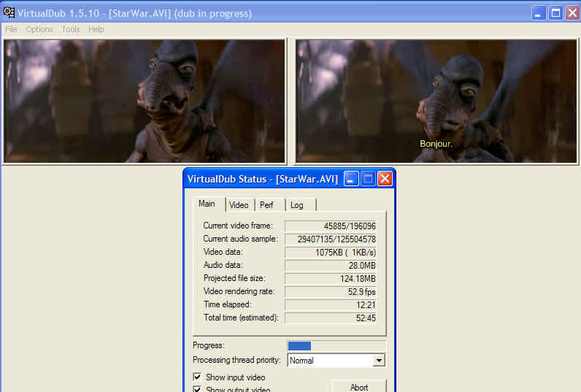The image size is (581, 392).
Task: Click the current video frame value 45885/196096
Action: 331,226
